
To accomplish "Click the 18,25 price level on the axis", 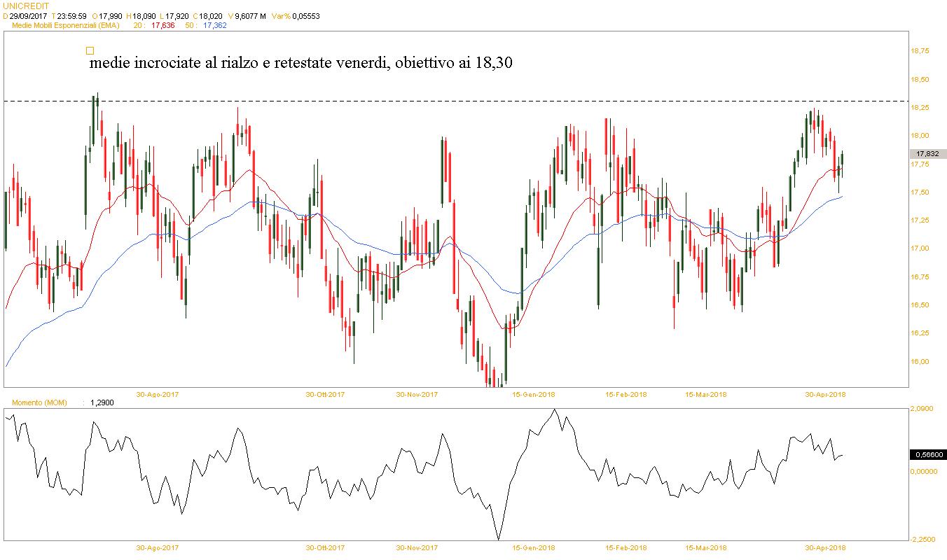I will pyautogui.click(x=918, y=108).
